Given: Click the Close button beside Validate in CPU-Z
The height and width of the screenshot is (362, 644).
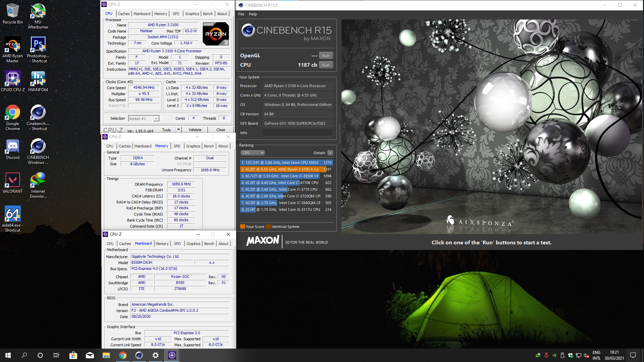Looking at the screenshot, I should [x=221, y=130].
